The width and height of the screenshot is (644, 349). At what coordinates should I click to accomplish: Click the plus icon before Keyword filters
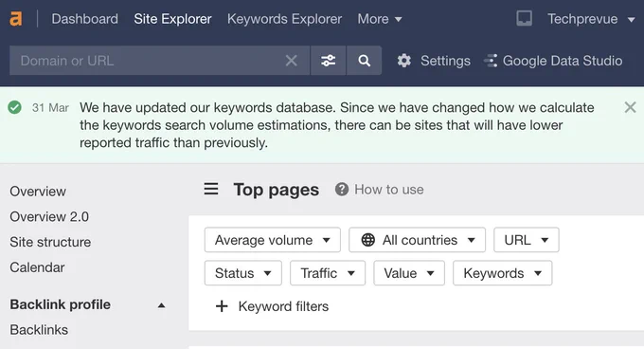click(x=222, y=306)
